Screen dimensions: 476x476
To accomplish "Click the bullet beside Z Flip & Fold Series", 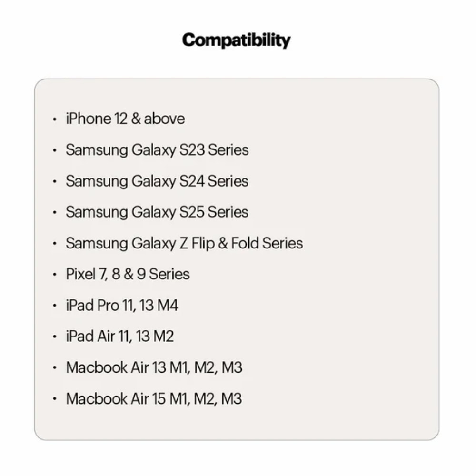I will (x=55, y=244).
